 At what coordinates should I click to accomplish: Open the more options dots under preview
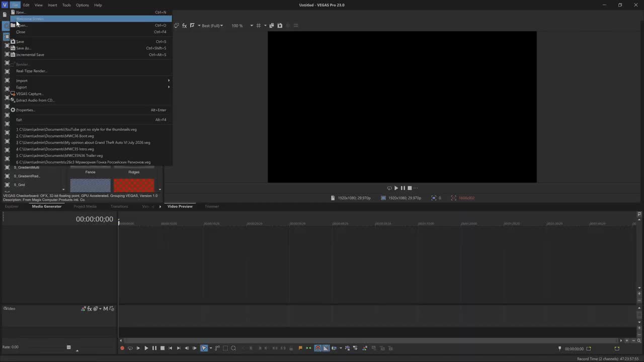click(x=416, y=188)
